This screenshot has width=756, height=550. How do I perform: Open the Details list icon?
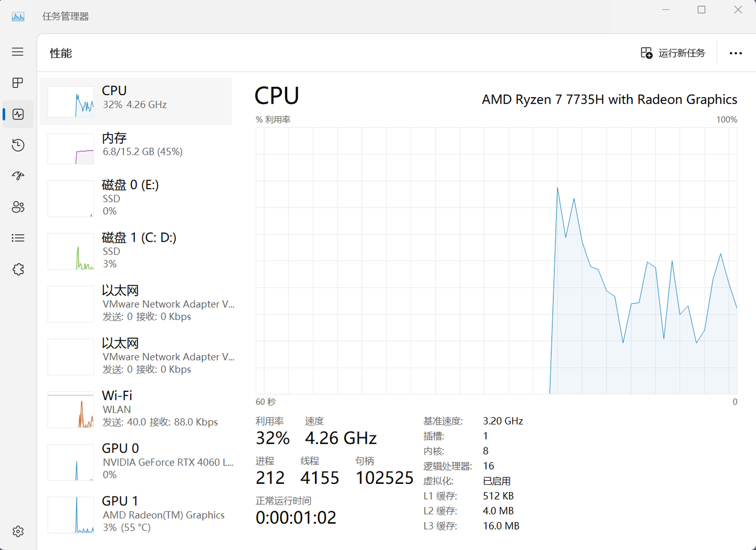[x=18, y=238]
